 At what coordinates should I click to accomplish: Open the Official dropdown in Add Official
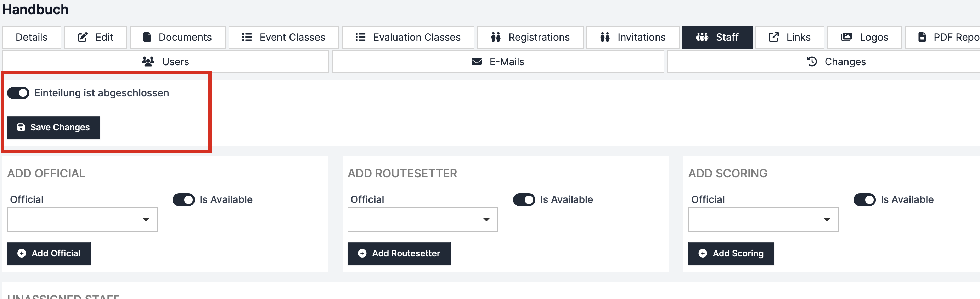pos(82,220)
